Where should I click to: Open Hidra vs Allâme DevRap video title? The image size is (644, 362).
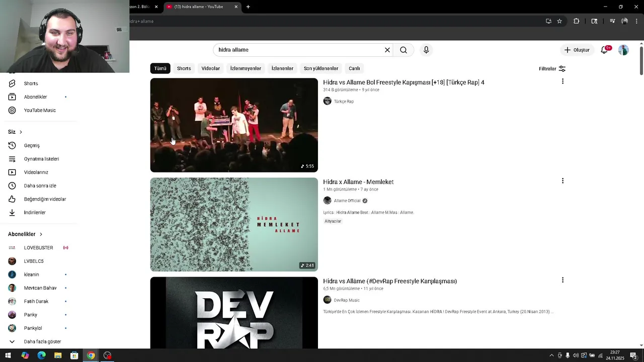click(390, 281)
